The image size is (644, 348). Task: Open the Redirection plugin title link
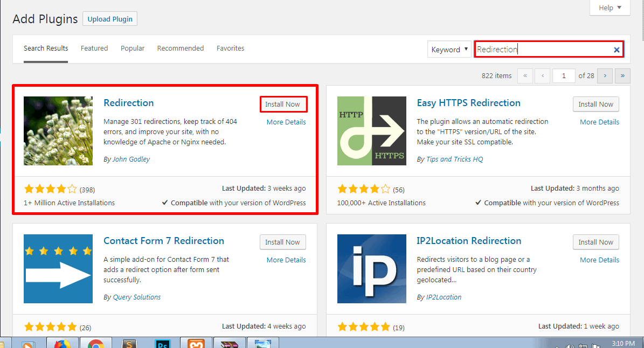point(129,103)
